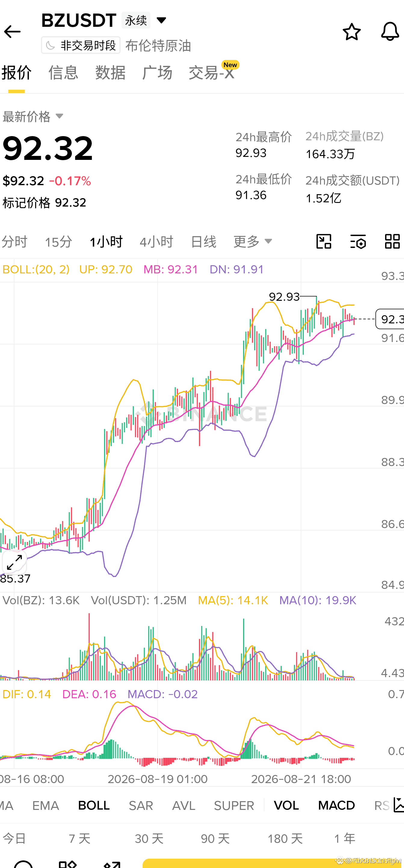Select the 4小时 chart interval
The image size is (404, 868).
click(x=156, y=242)
